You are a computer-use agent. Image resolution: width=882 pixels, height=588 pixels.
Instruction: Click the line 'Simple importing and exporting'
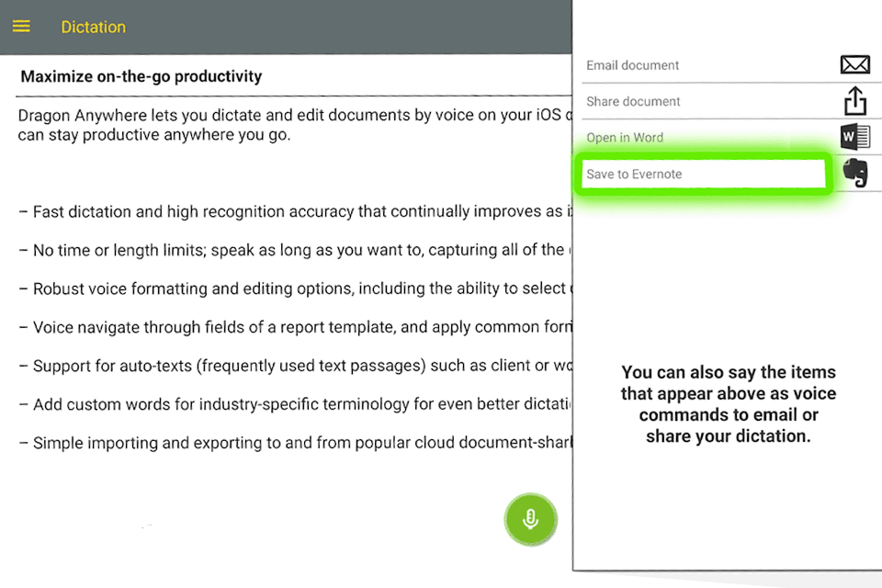pyautogui.click(x=295, y=443)
